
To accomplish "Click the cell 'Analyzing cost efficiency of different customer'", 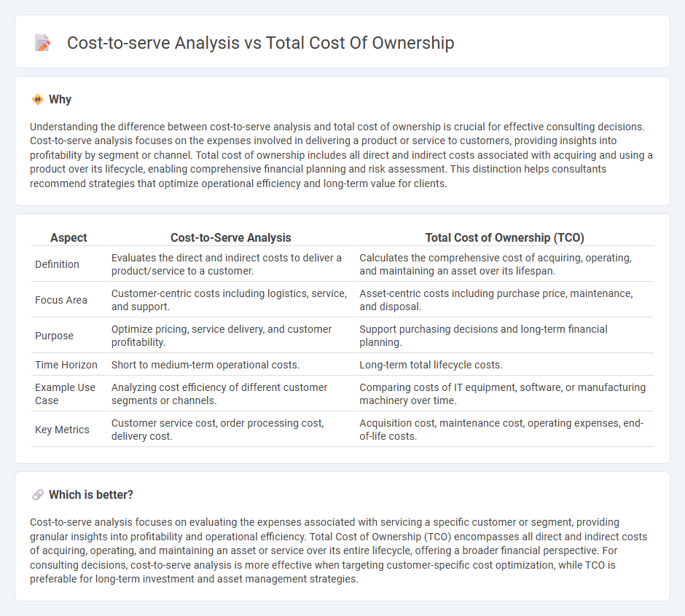I will pos(231,394).
